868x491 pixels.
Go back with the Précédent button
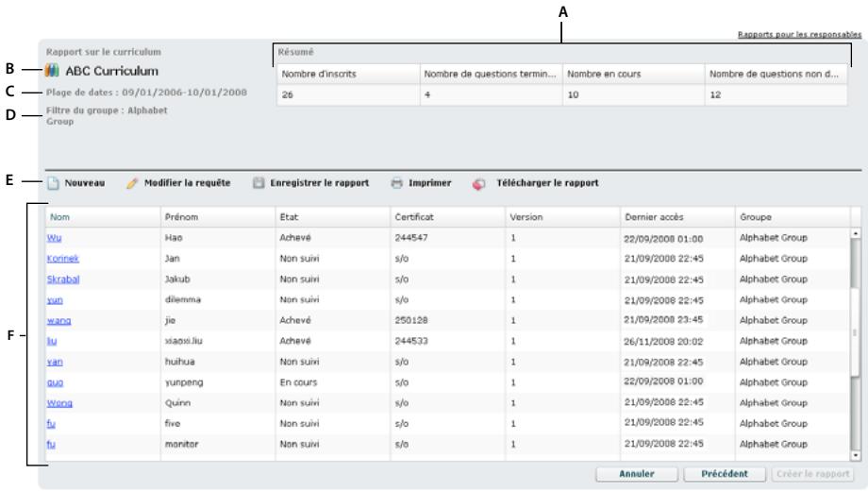(x=725, y=474)
